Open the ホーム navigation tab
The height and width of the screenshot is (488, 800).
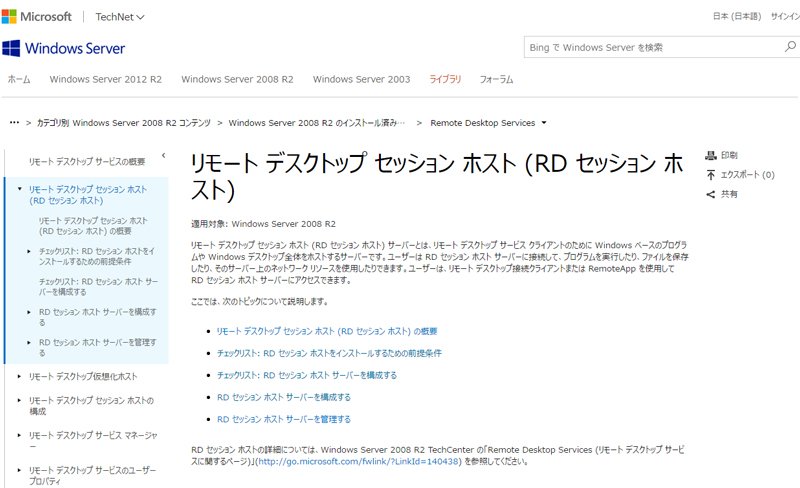[x=19, y=79]
